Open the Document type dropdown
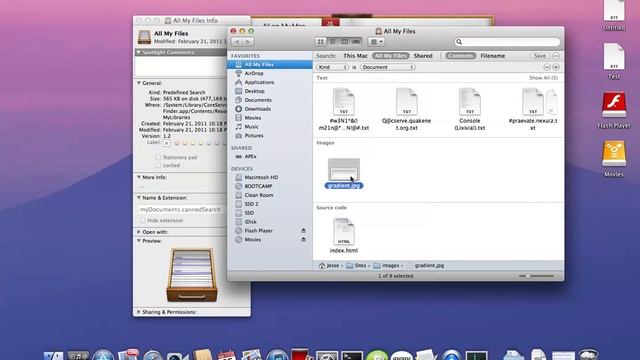This screenshot has height=360, width=640. point(387,67)
